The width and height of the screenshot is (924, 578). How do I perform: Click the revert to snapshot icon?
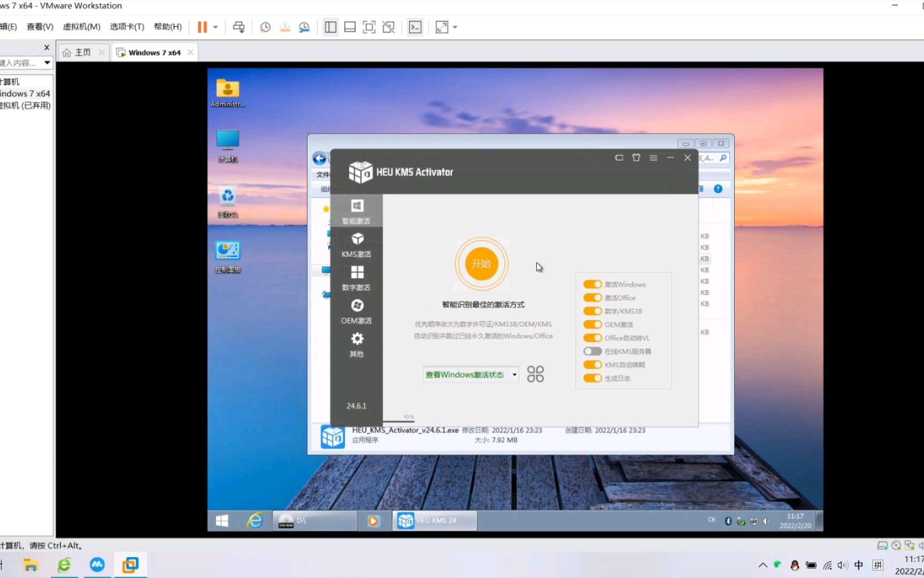pos(285,27)
